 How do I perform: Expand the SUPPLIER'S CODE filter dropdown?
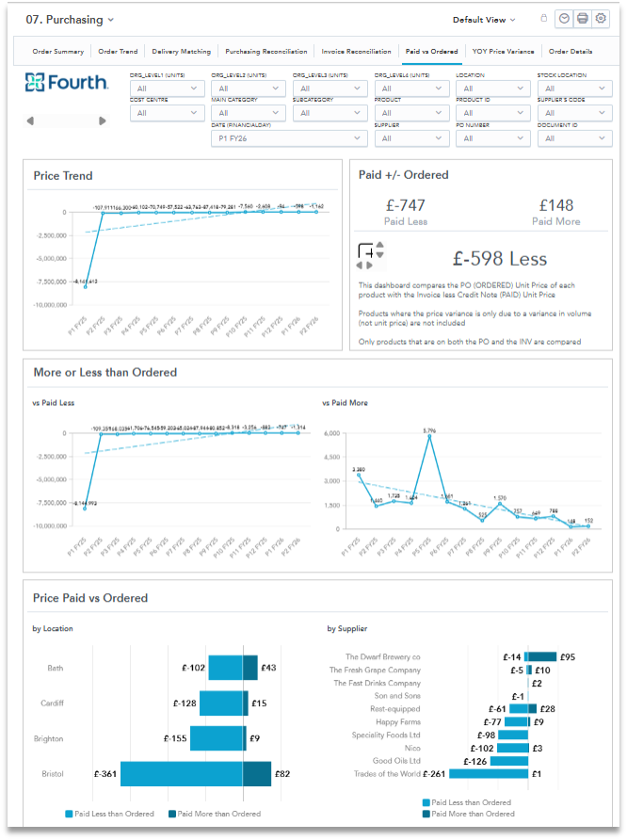574,113
